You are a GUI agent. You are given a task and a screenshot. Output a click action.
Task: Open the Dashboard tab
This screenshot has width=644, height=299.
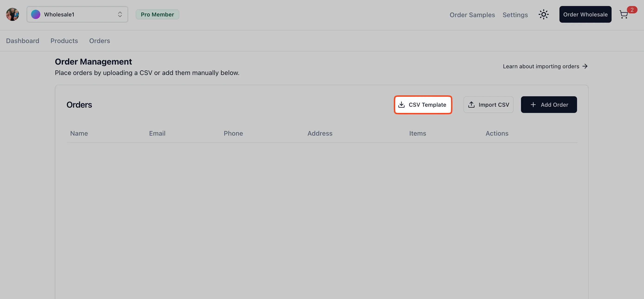tap(22, 41)
